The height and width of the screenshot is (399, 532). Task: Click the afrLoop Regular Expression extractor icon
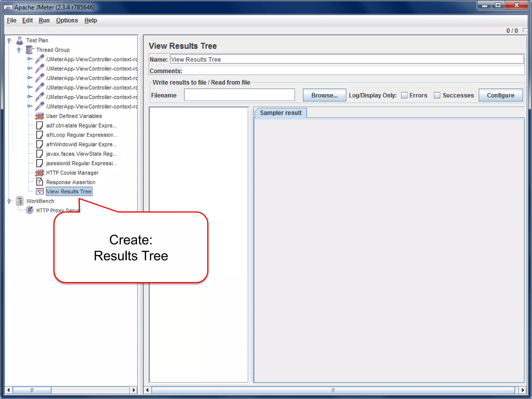[x=39, y=135]
